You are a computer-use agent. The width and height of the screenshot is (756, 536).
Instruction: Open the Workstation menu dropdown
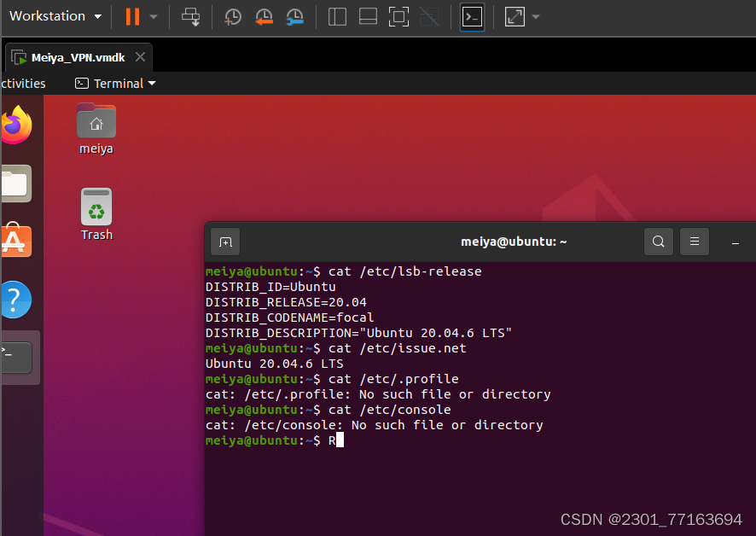coord(55,16)
